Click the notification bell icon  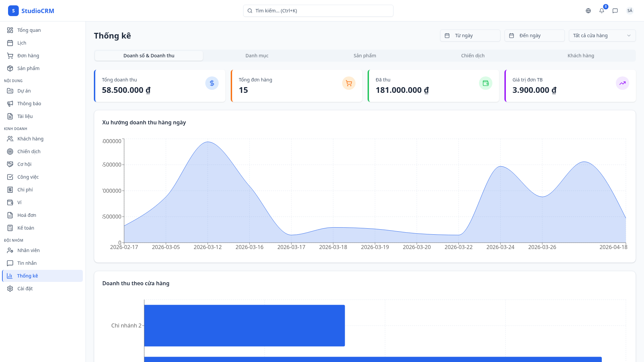[x=602, y=11]
